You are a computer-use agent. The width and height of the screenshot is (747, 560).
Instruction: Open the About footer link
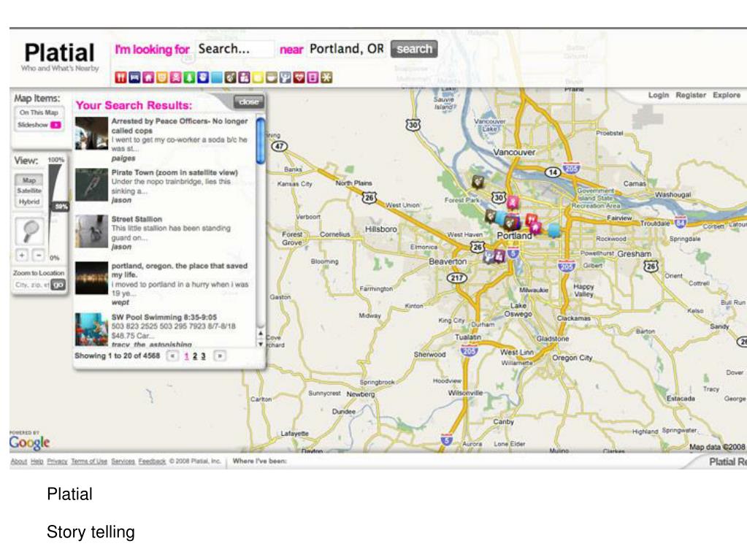coord(19,461)
